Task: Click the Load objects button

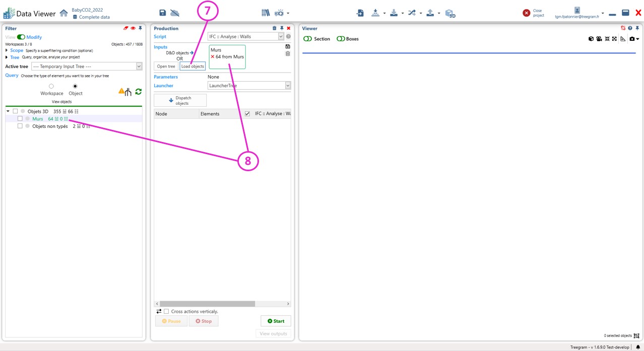Action: coord(192,66)
